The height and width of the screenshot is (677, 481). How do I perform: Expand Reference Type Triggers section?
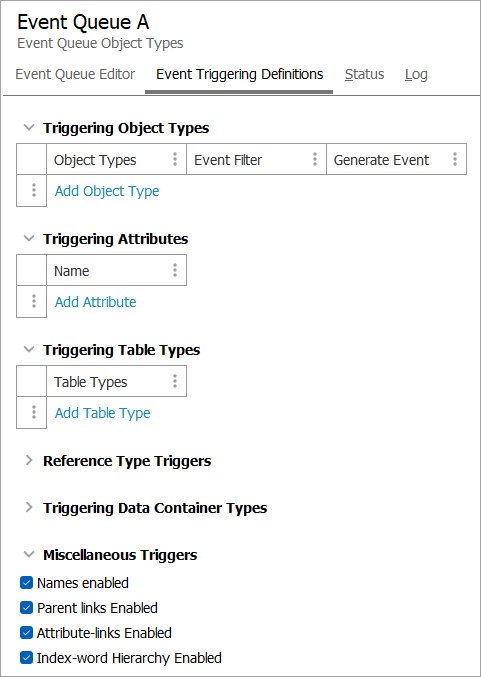(x=29, y=461)
